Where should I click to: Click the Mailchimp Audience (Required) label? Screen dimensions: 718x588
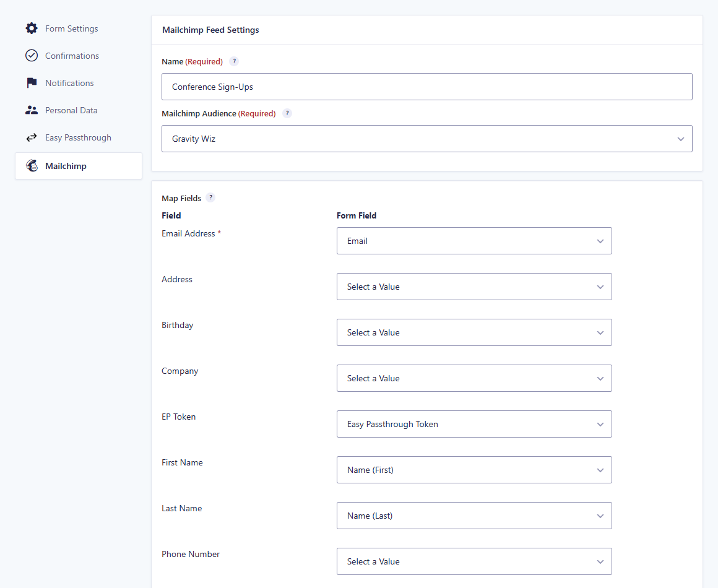click(x=218, y=113)
